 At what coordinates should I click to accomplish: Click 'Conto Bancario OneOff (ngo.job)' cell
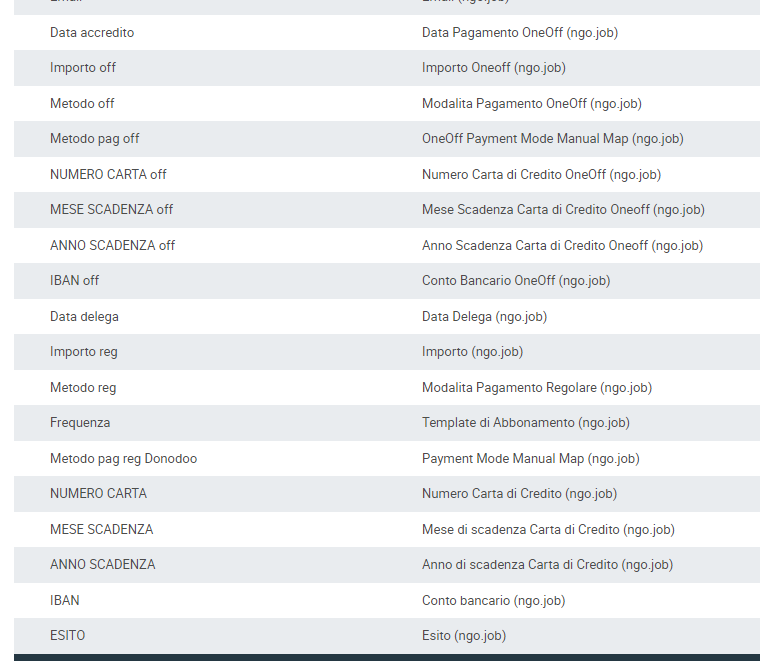[515, 281]
